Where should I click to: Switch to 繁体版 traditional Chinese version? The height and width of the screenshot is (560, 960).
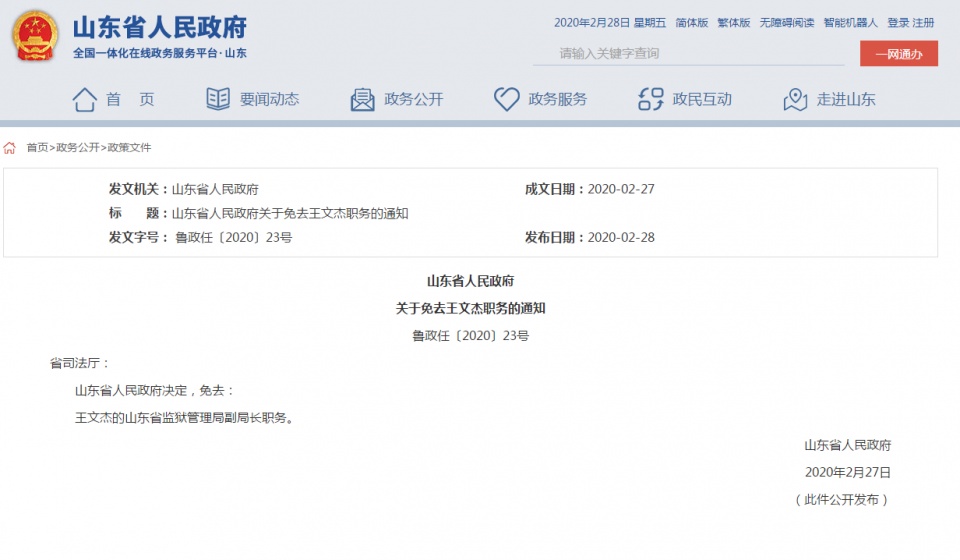point(733,22)
